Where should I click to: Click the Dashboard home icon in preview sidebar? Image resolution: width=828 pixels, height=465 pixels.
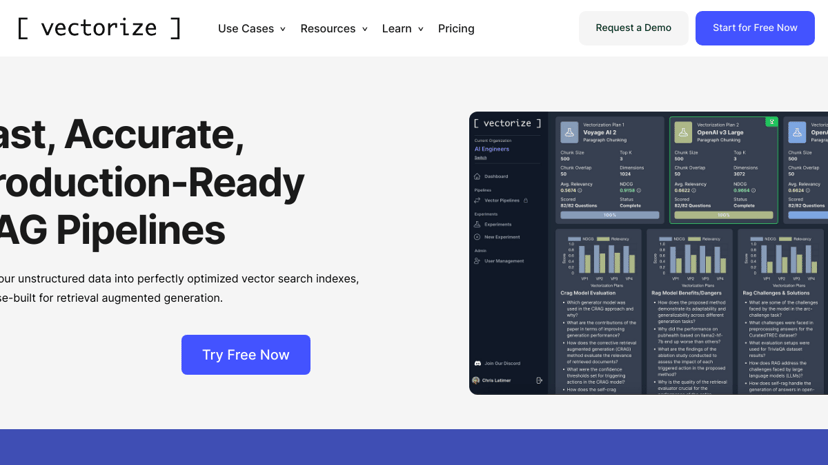[x=477, y=176]
